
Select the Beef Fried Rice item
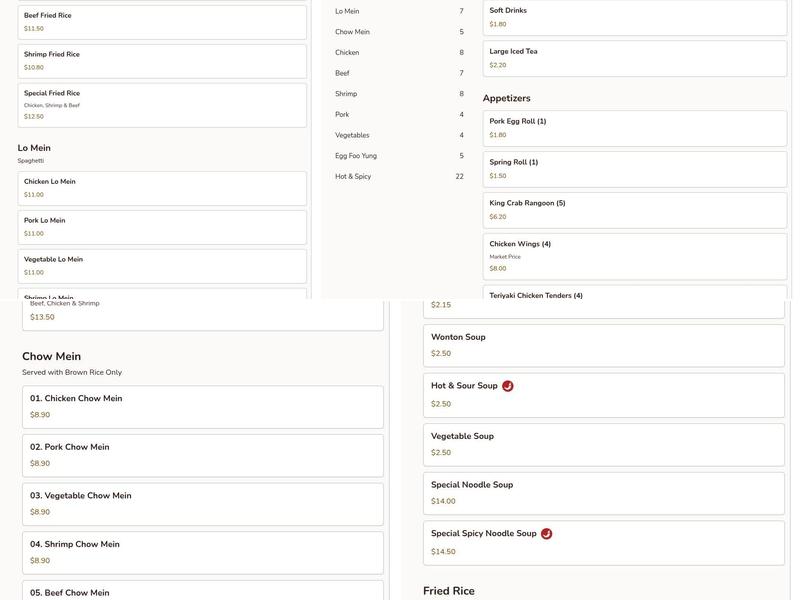pos(163,22)
